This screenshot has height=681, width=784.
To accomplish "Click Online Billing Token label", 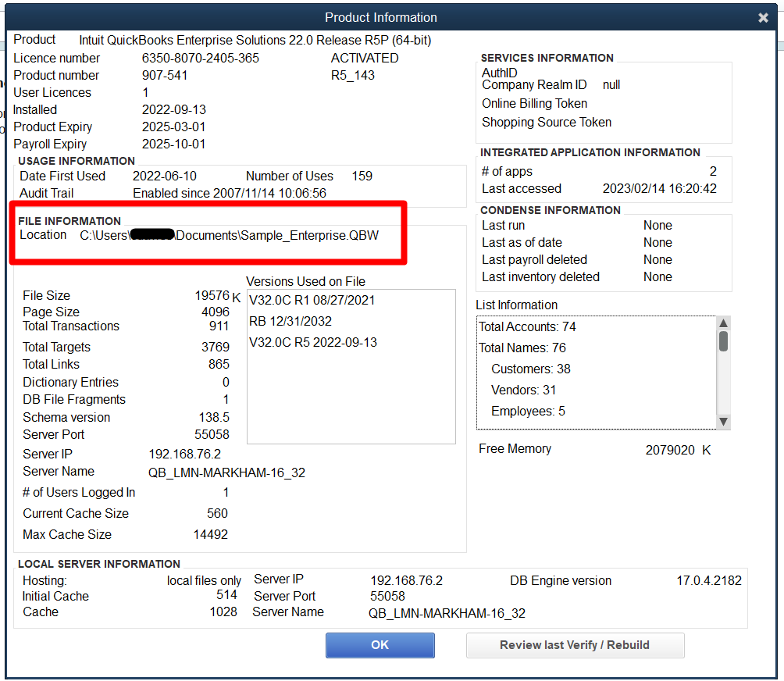I will [x=534, y=104].
